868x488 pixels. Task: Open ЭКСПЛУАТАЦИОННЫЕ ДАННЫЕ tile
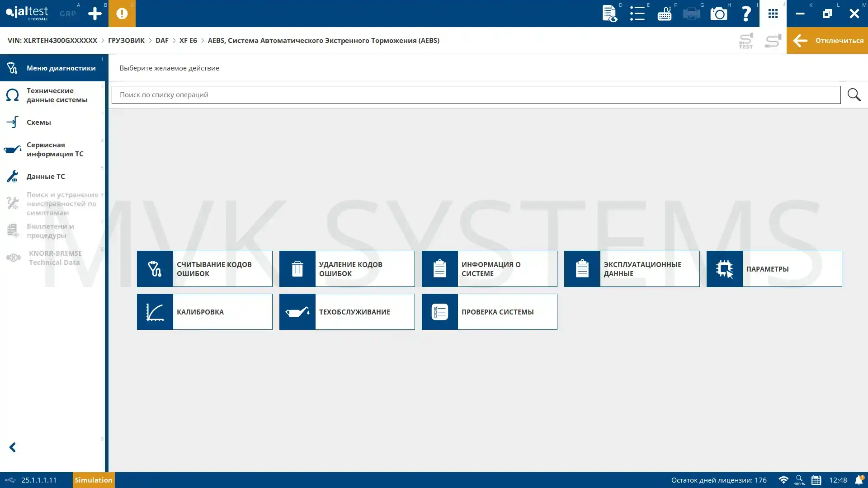[632, 269]
